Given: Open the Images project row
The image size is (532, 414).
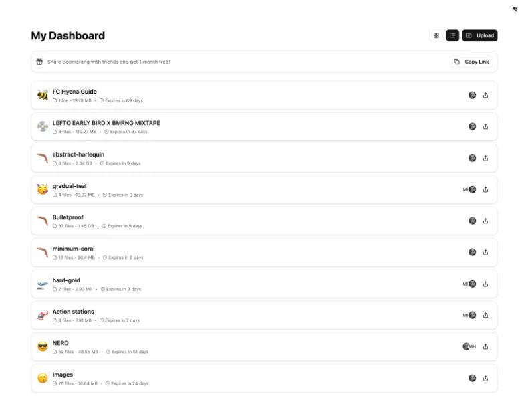Looking at the screenshot, I should click(x=264, y=379).
